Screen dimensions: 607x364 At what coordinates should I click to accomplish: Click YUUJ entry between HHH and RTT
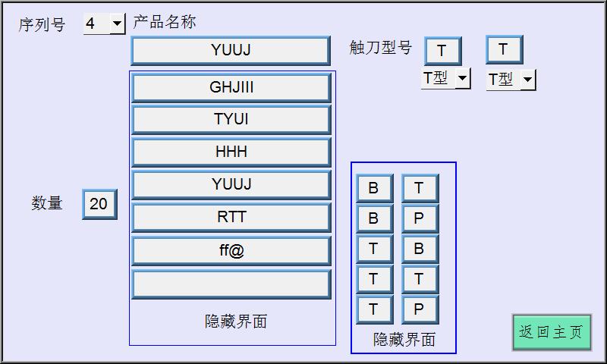(231, 184)
